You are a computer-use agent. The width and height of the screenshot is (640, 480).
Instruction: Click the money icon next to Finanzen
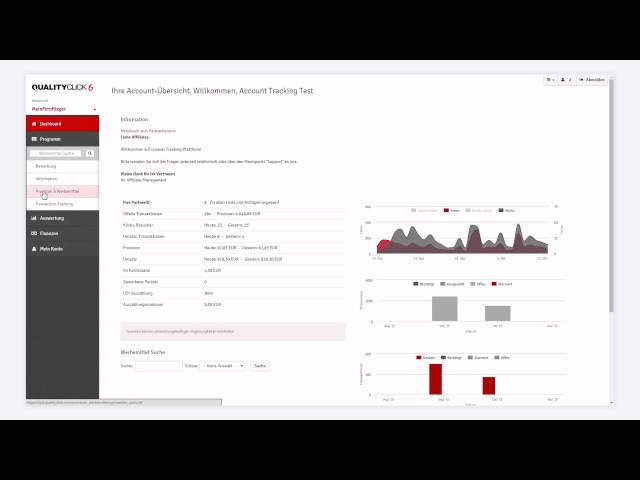point(34,233)
